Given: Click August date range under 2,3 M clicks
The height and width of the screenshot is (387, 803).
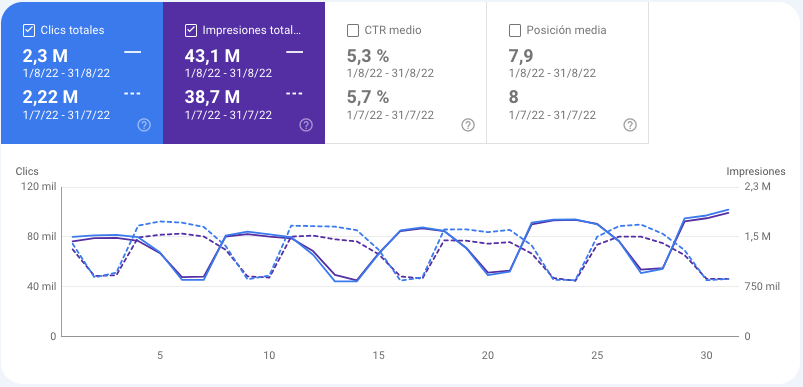Looking at the screenshot, I should pyautogui.click(x=67, y=73).
